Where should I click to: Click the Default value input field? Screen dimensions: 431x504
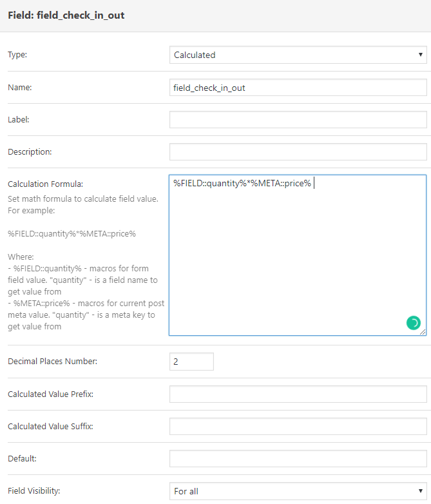pyautogui.click(x=298, y=458)
